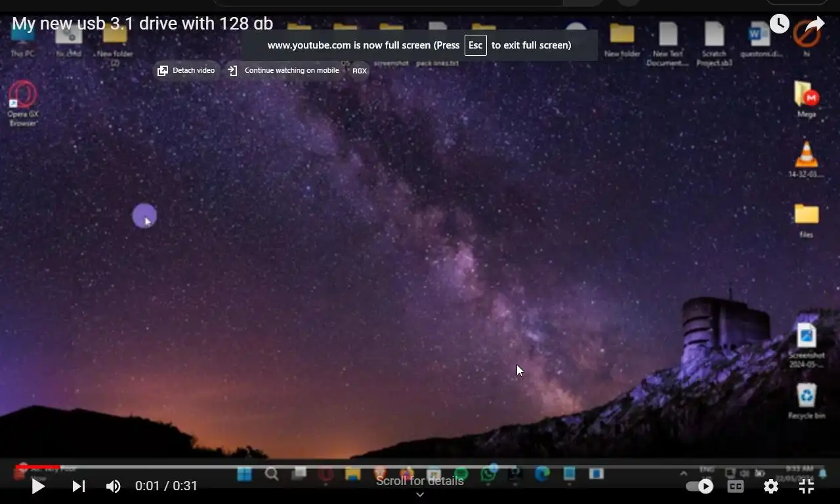Click the Mega folder icon in the video

click(x=807, y=99)
